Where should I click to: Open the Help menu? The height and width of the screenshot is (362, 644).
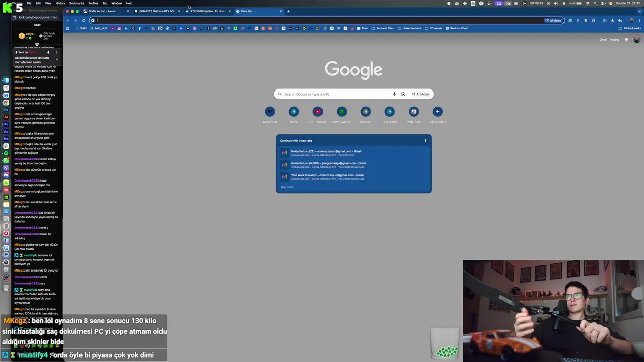[x=129, y=3]
